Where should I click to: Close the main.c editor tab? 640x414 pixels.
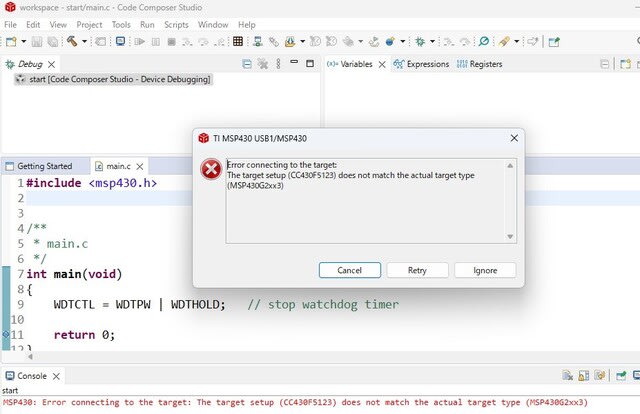140,167
